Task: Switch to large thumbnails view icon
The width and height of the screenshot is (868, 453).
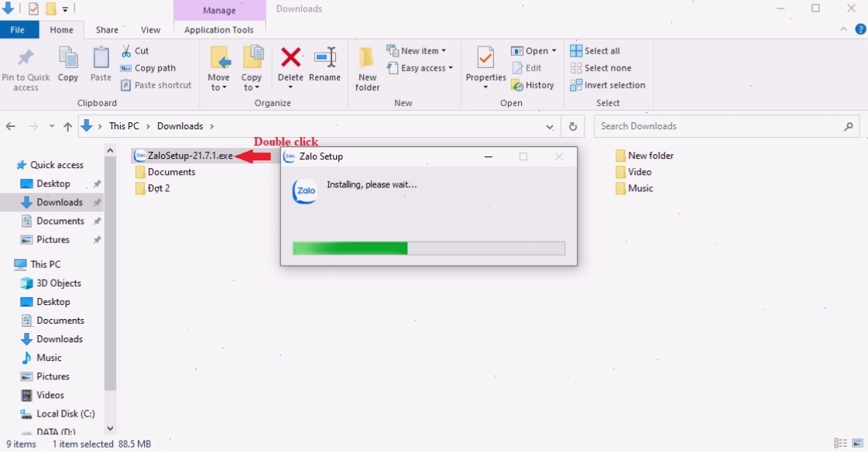Action: 858,444
